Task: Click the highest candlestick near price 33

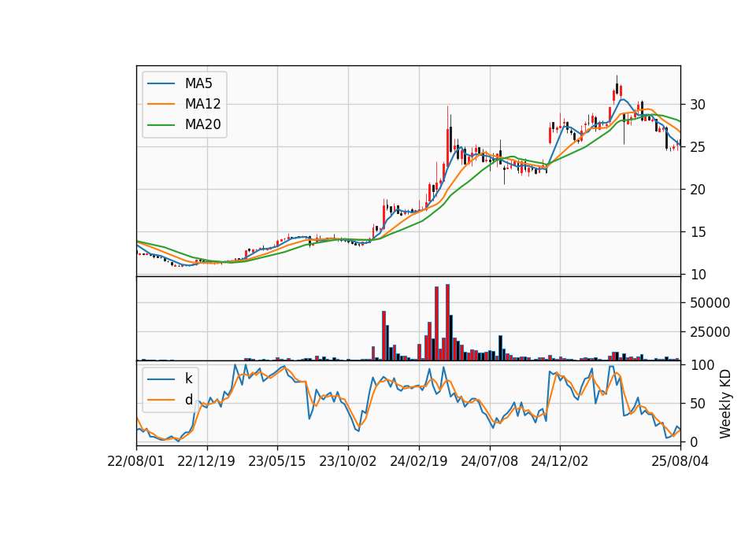Action: 617,86
